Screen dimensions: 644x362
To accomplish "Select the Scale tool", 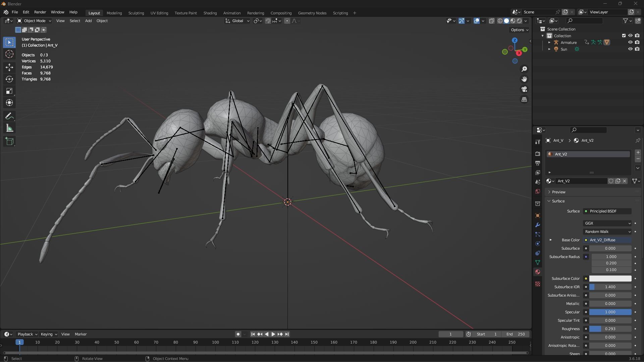I will point(9,91).
